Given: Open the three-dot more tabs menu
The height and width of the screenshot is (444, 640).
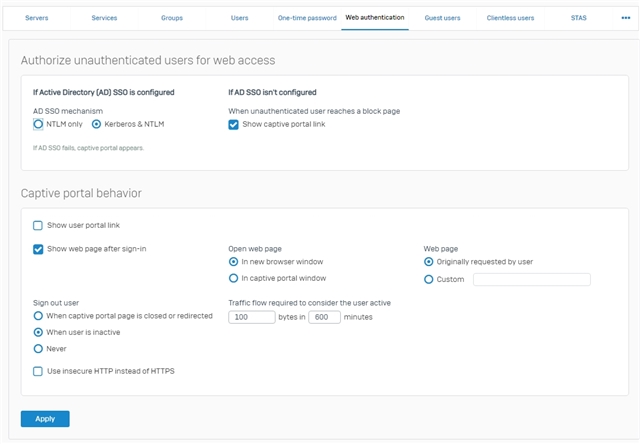Looking at the screenshot, I should pyautogui.click(x=625, y=18).
